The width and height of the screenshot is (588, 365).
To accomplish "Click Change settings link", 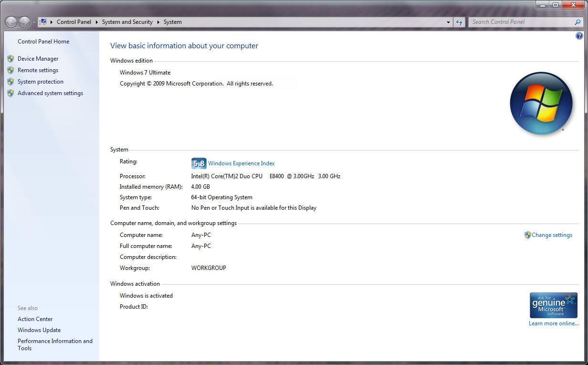I will (552, 235).
